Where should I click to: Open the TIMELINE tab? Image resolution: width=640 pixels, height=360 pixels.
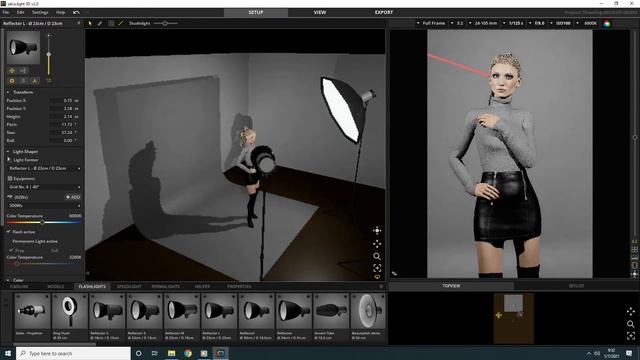[19, 287]
